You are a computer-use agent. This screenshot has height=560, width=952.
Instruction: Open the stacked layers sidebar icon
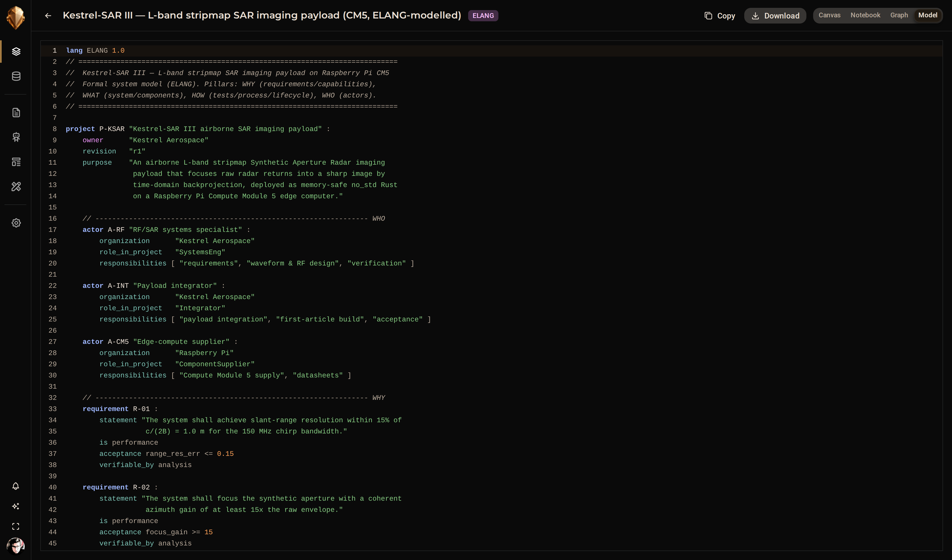pyautogui.click(x=16, y=52)
